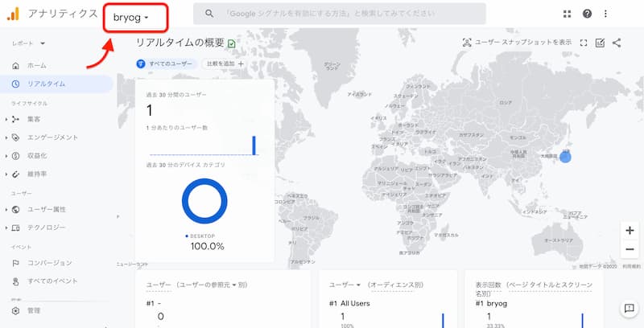Click the #1 All Users row

pos(349,304)
